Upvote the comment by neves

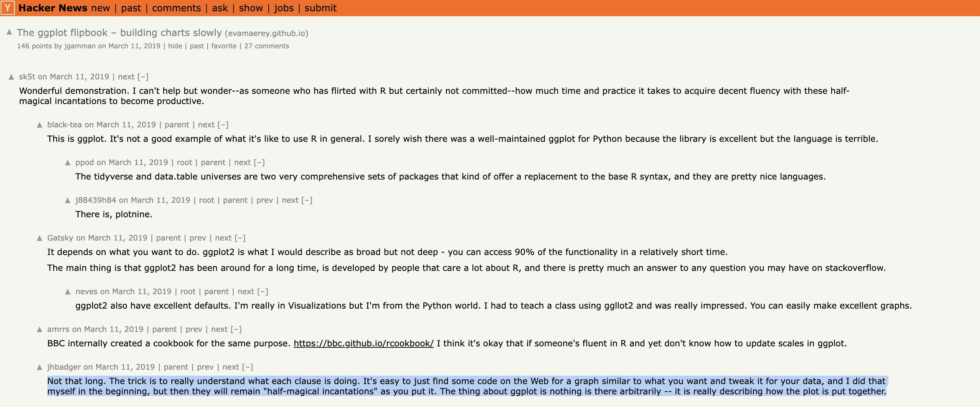(68, 292)
